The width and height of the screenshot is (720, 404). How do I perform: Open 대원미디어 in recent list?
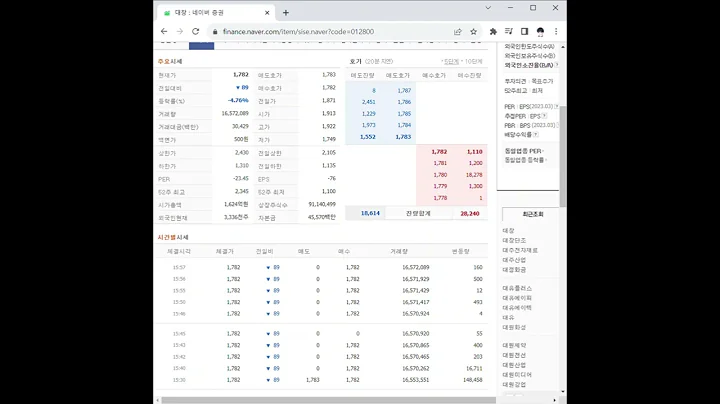click(x=517, y=375)
